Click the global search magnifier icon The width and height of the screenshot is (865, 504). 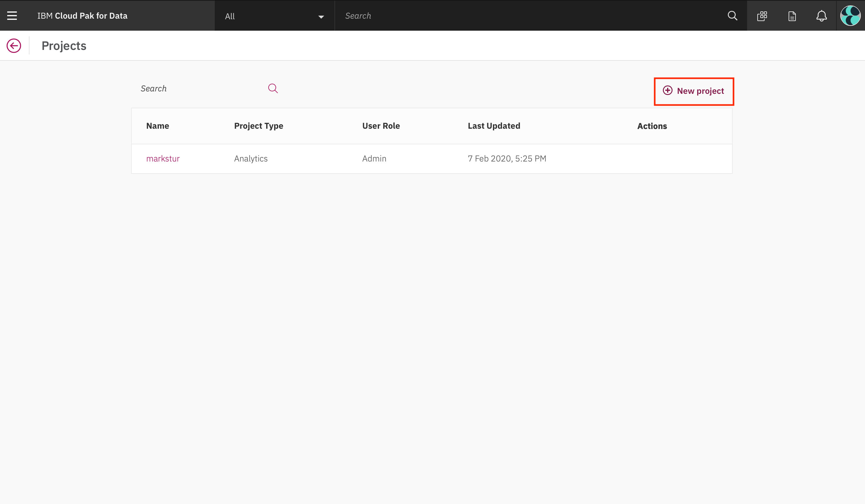[x=732, y=16]
